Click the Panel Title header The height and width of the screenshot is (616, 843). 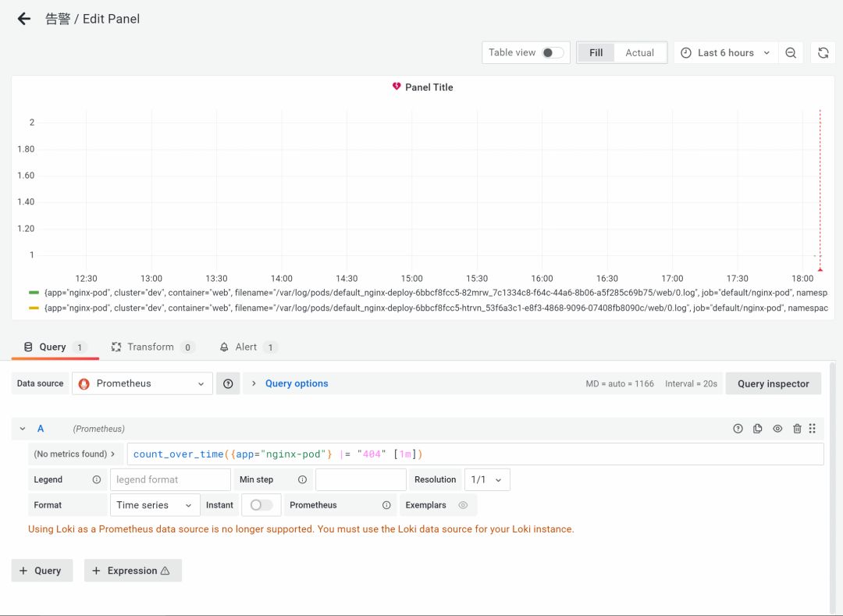(x=429, y=87)
